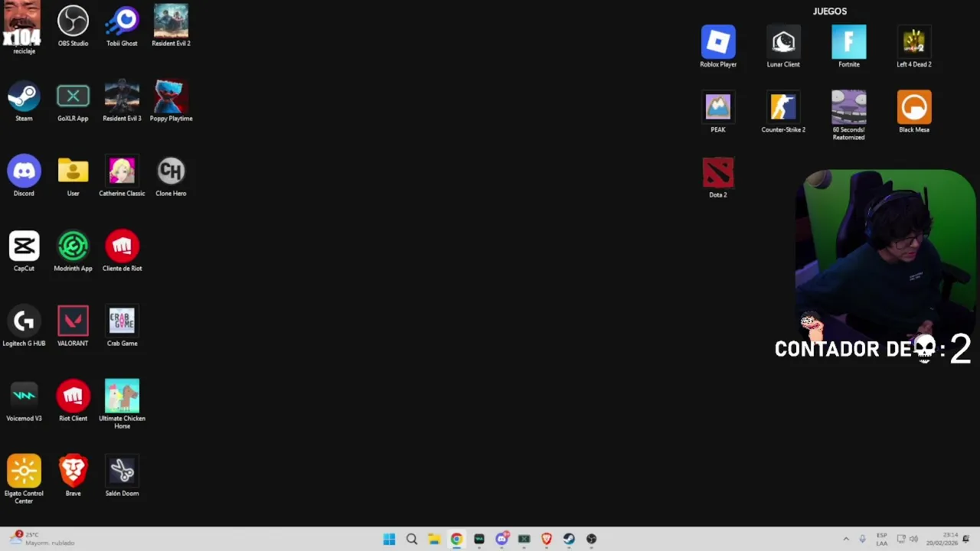Open the volume control in the tray

click(913, 539)
